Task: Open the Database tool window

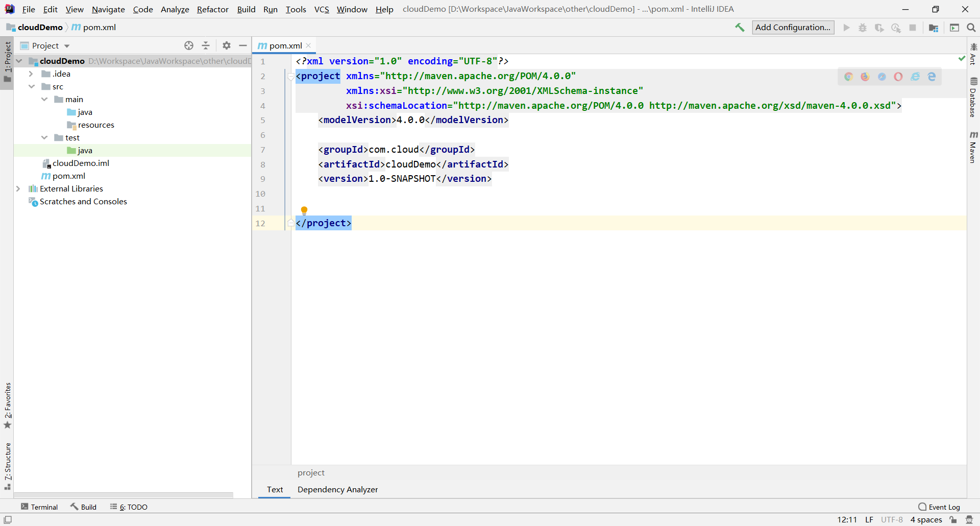Action: [x=973, y=97]
